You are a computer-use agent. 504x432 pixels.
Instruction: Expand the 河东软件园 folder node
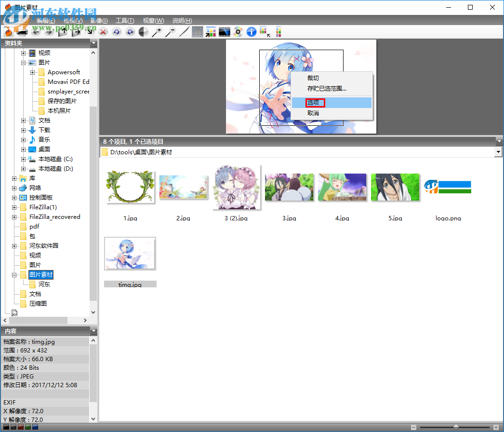[x=14, y=246]
